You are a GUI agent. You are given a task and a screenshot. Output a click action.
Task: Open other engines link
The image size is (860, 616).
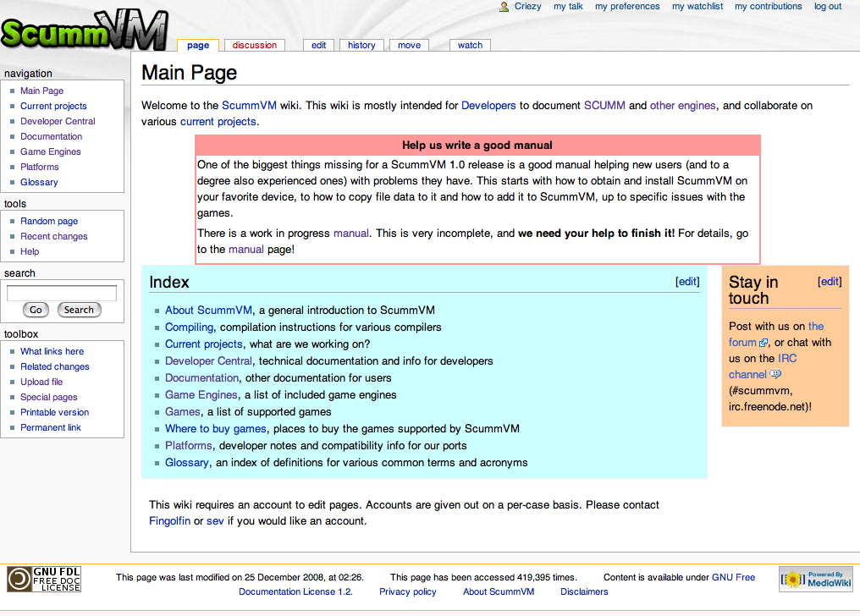(683, 106)
